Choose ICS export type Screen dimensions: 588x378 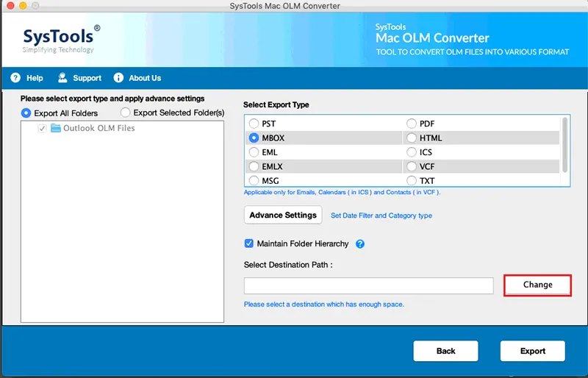[412, 152]
